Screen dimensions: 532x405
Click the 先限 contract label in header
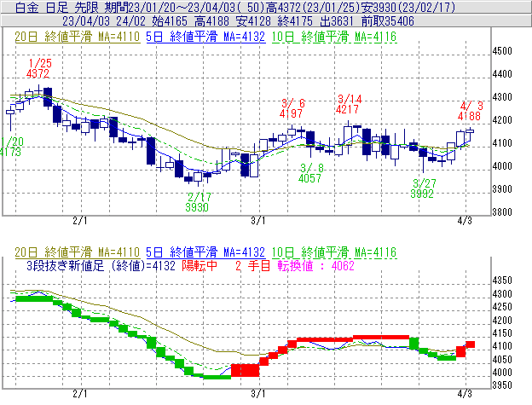86,7
